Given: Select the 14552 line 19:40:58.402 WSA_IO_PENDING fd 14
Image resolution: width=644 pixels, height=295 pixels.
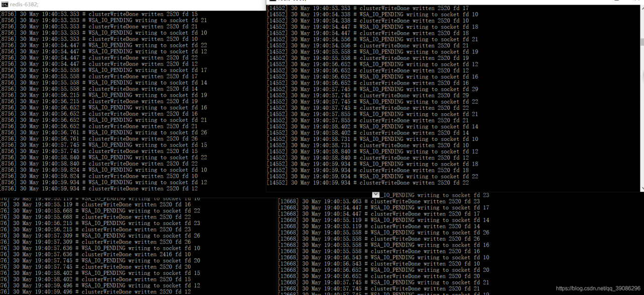Looking at the screenshot, I should coord(372,126).
